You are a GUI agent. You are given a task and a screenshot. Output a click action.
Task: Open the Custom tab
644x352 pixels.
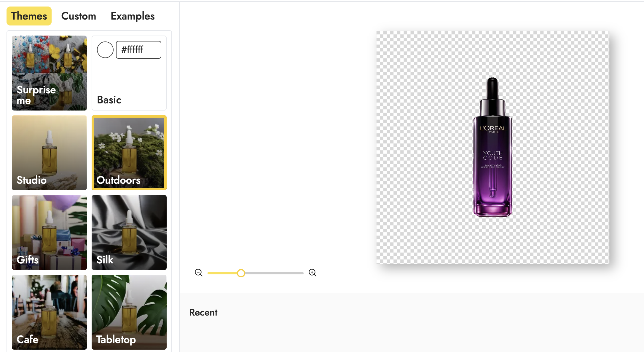79,16
